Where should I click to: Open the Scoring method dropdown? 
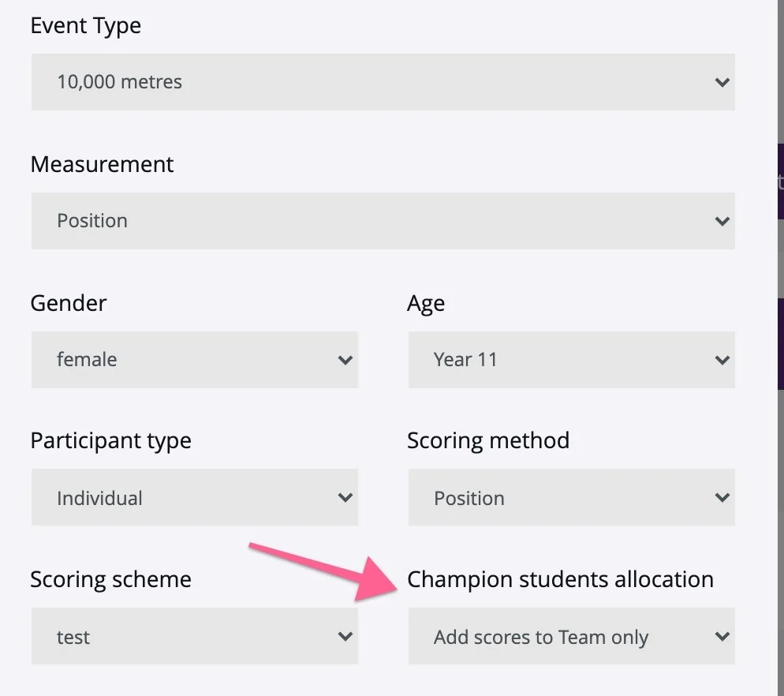pos(572,497)
